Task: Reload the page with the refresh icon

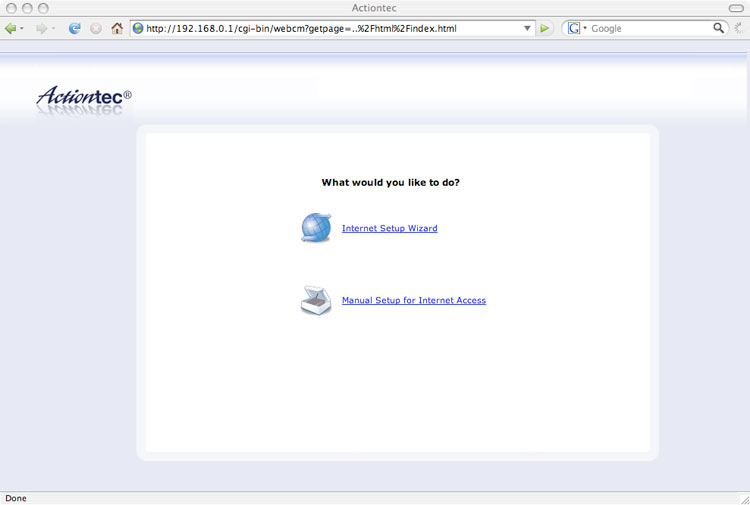Action: tap(74, 29)
